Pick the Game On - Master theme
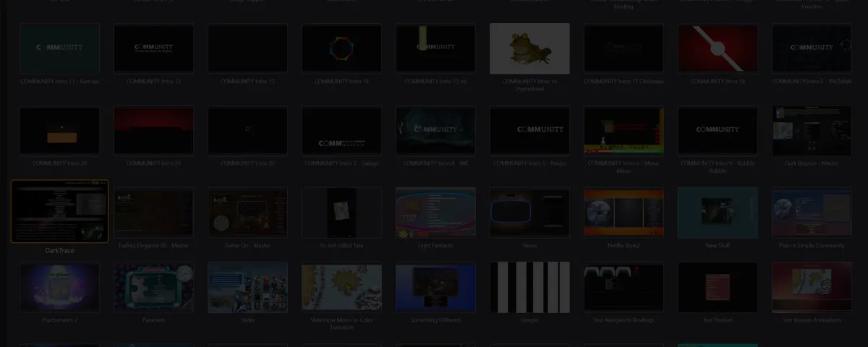 pos(247,213)
